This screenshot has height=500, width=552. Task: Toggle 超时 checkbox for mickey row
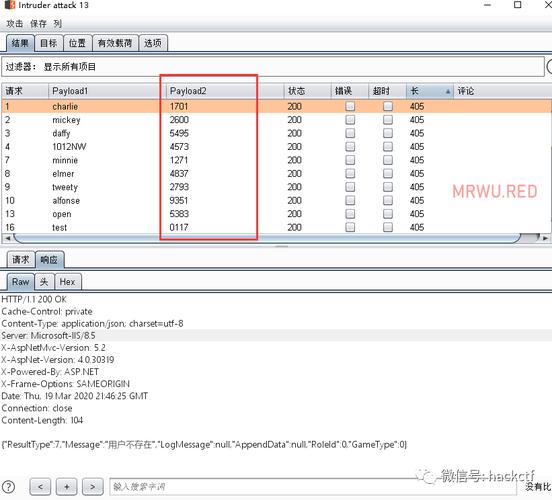[388, 120]
